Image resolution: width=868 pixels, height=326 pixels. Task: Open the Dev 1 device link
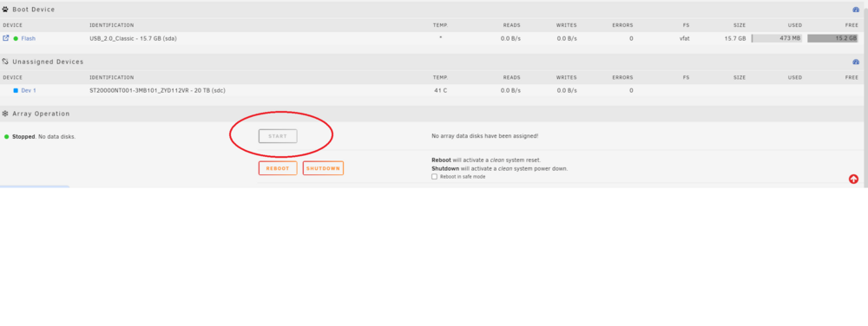29,91
